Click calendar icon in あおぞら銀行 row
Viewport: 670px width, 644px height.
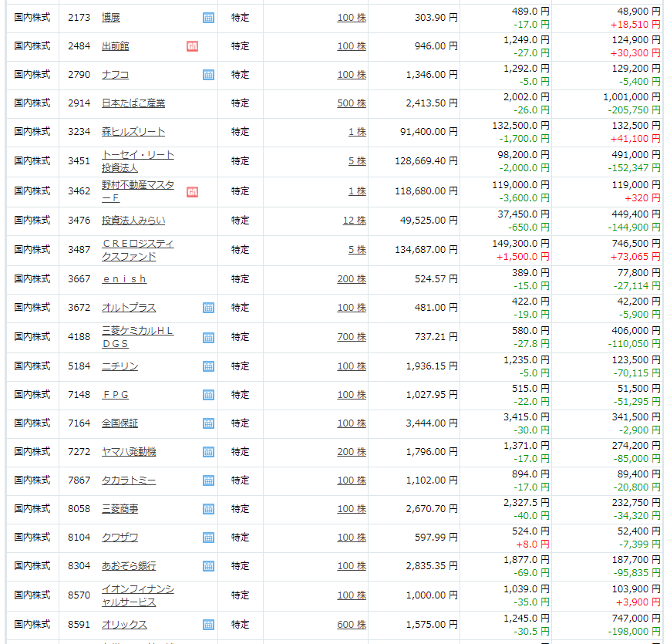[208, 566]
